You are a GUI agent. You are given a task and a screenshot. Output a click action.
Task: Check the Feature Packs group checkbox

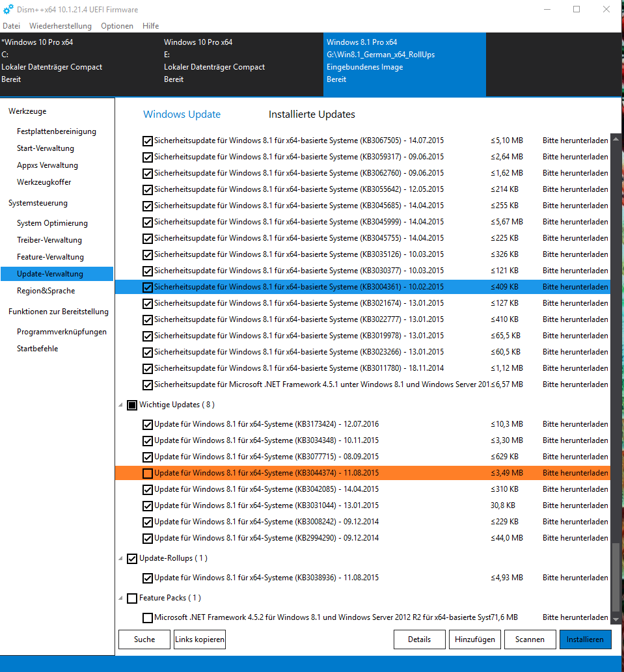pos(132,598)
